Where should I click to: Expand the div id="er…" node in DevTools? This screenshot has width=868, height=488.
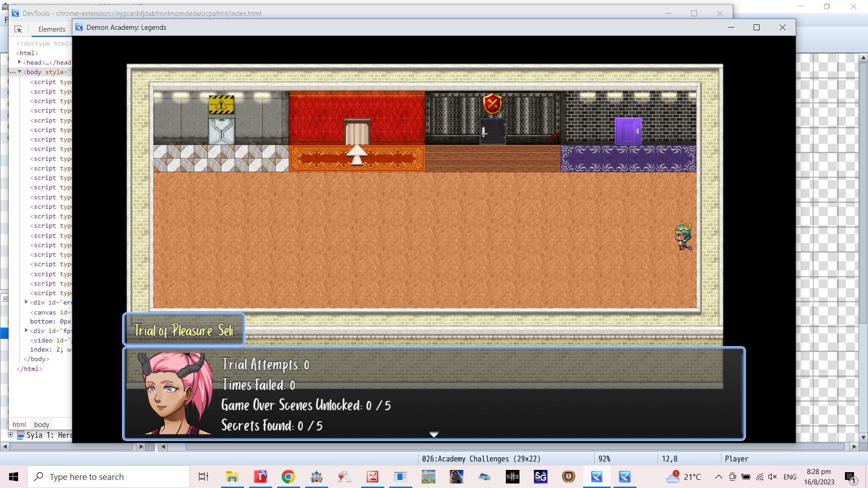click(x=26, y=302)
